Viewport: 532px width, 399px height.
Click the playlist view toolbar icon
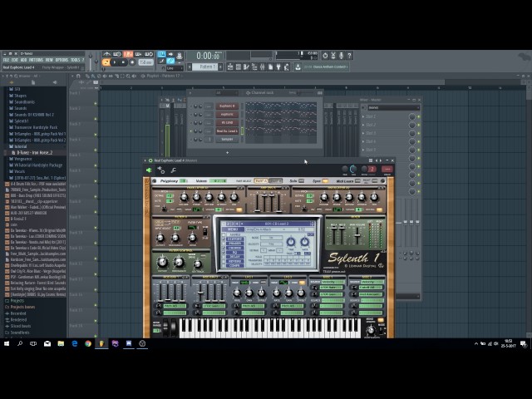click(x=230, y=67)
